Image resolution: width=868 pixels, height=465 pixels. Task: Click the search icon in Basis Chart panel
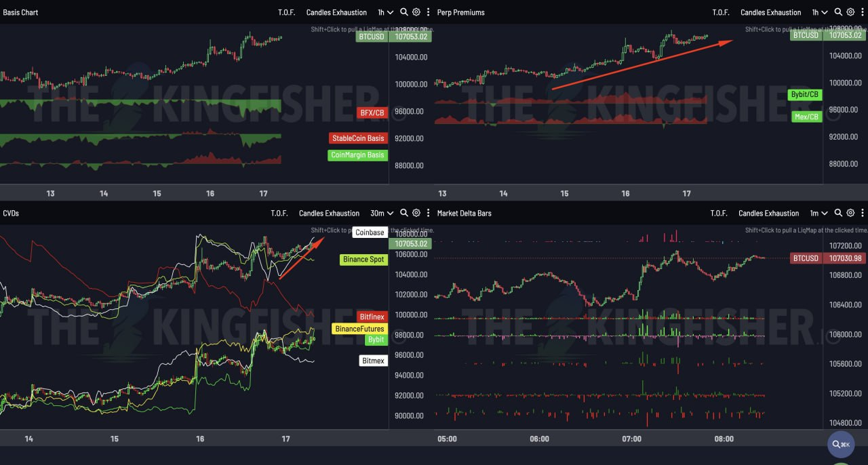[x=404, y=12]
